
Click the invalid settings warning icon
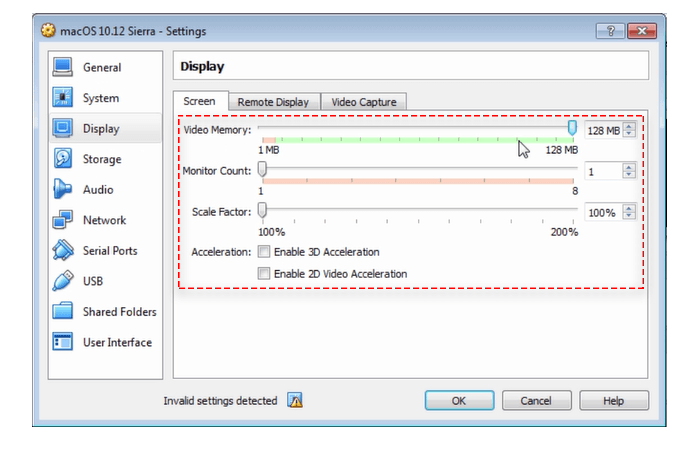[294, 401]
